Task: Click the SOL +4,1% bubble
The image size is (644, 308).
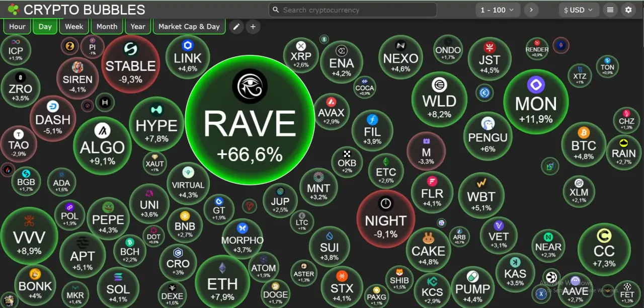Action: point(118,288)
